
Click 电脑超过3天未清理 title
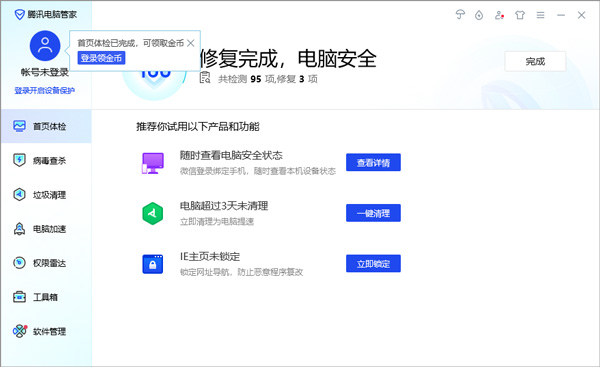(x=224, y=206)
